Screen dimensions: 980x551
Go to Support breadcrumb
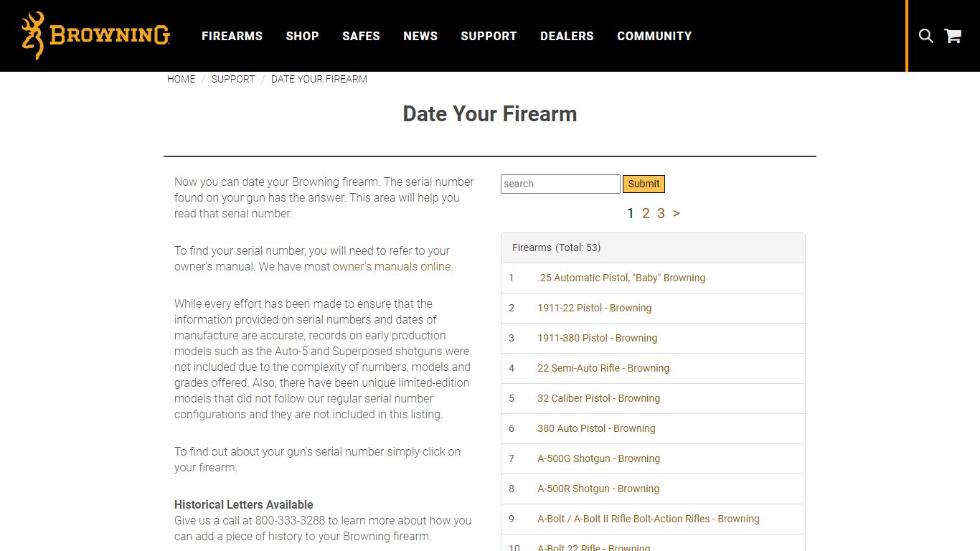[x=232, y=79]
